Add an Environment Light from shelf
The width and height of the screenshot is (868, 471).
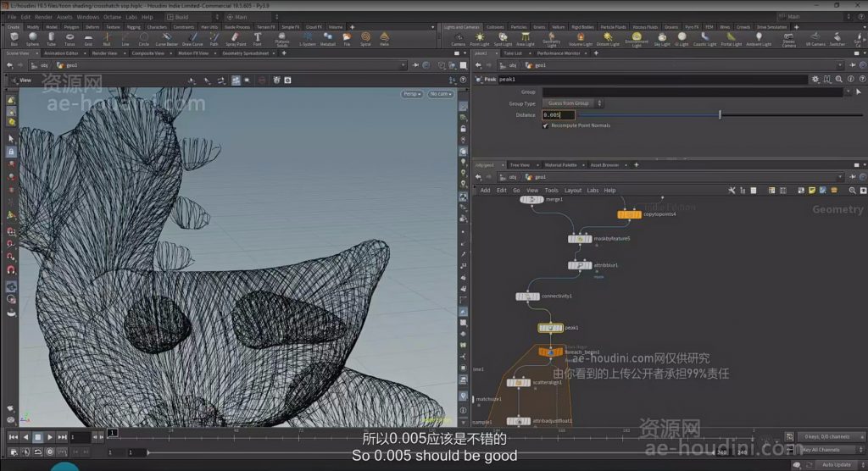(636, 39)
